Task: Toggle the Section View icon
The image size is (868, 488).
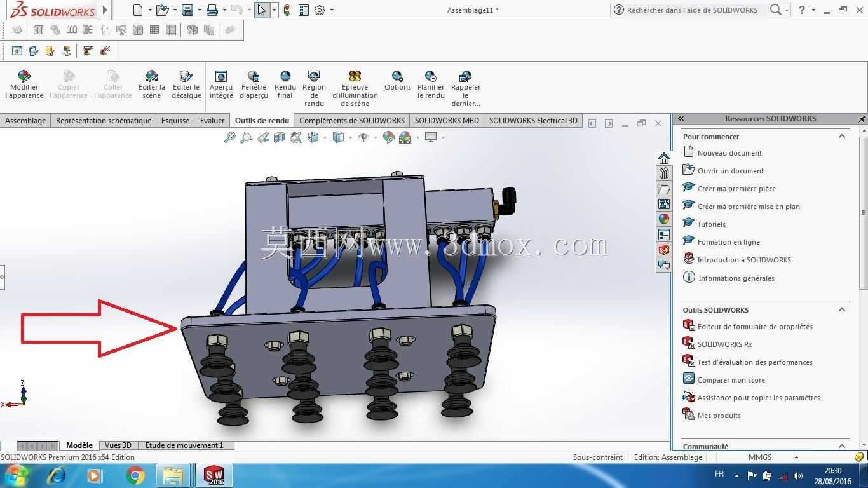Action: point(280,137)
